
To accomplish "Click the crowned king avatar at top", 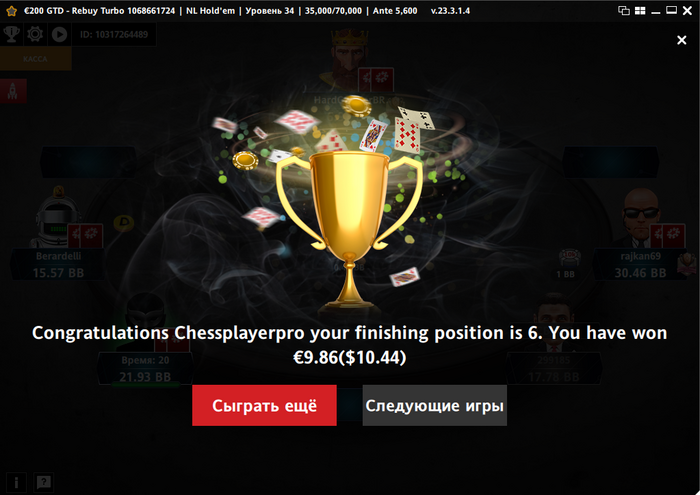I will point(349,57).
